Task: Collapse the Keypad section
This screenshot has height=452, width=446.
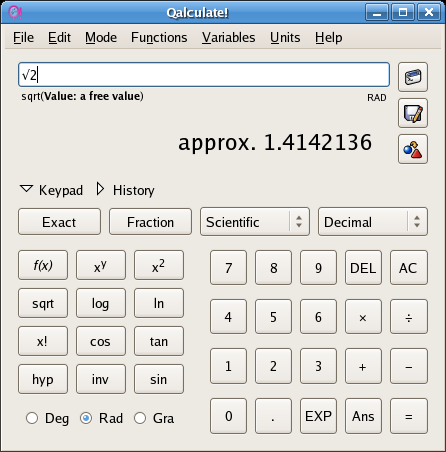Action: coord(51,190)
